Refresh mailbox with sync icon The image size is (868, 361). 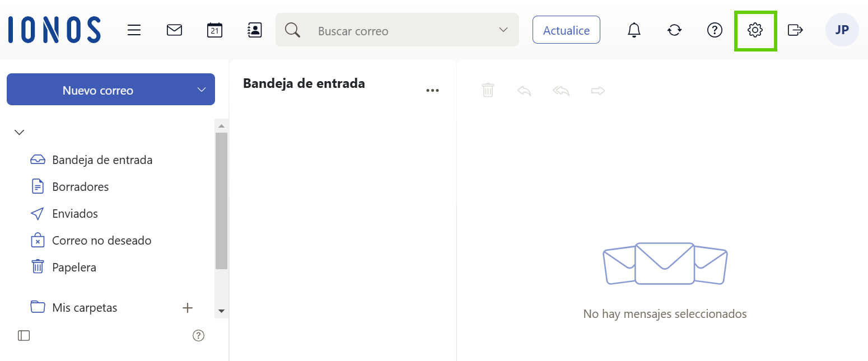coord(674,30)
